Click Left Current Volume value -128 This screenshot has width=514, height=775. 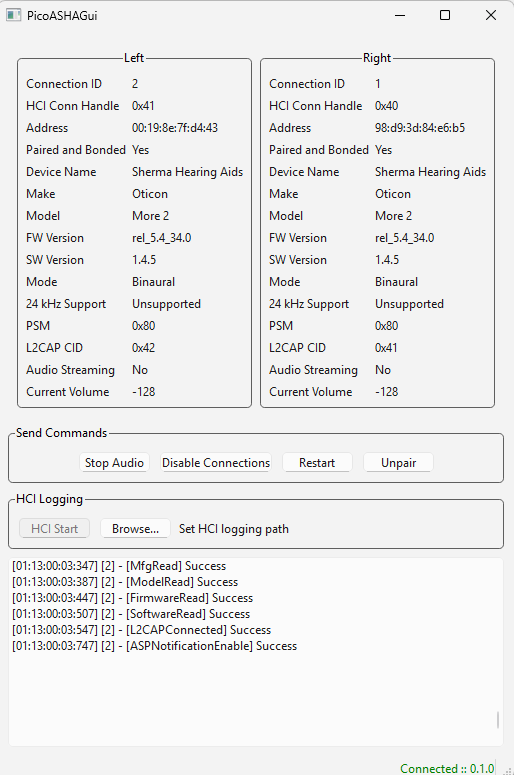tap(144, 392)
